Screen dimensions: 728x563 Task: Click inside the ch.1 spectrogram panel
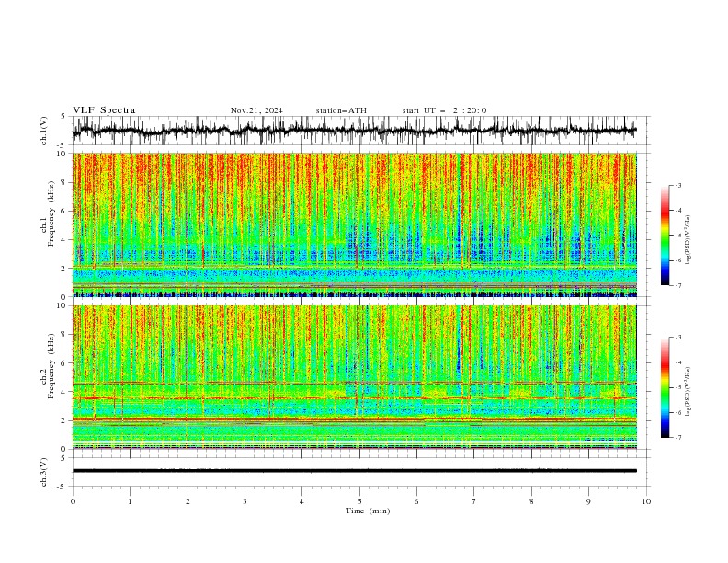(x=354, y=224)
